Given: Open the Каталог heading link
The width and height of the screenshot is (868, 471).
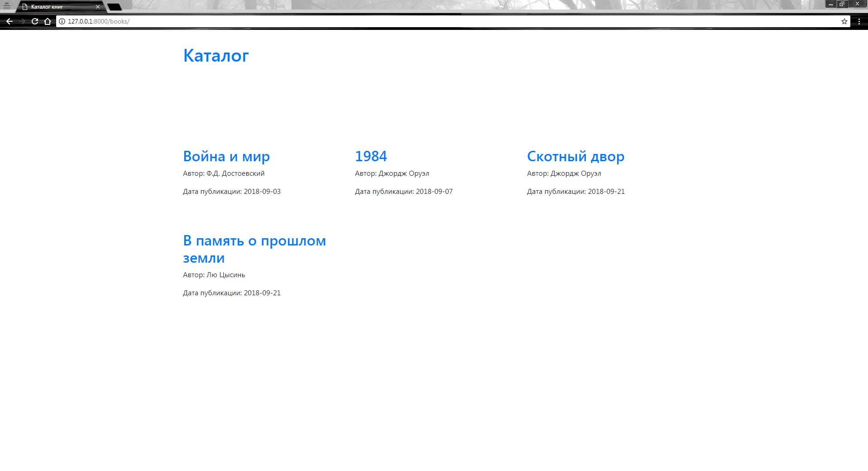Looking at the screenshot, I should [216, 56].
